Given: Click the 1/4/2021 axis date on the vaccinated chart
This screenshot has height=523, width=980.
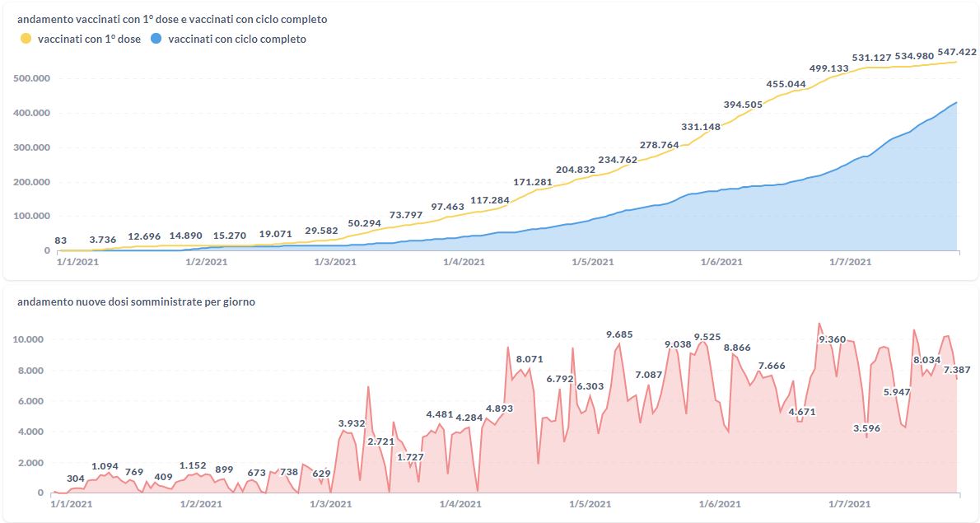Looking at the screenshot, I should click(x=464, y=262).
